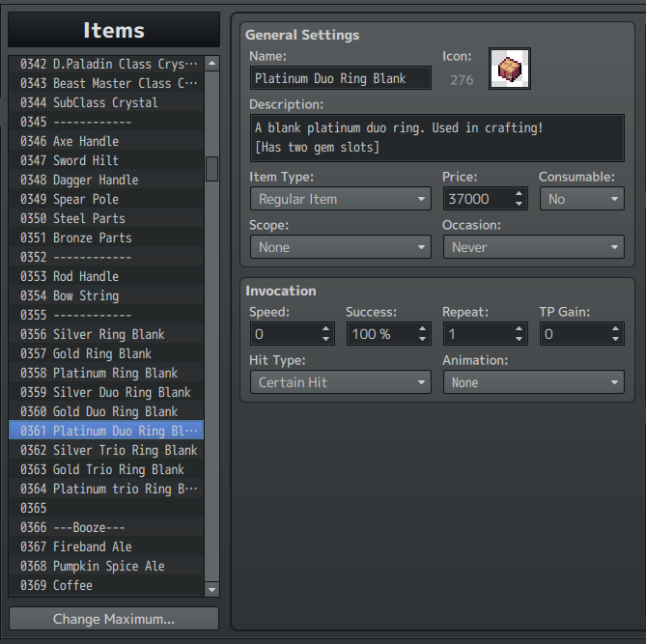The height and width of the screenshot is (644, 646).
Task: Expand the Hit Type dropdown
Action: 341,382
